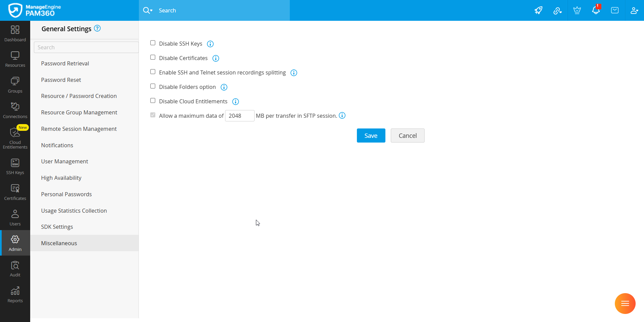
Task: Open Certificates in the sidebar
Action: click(x=15, y=192)
